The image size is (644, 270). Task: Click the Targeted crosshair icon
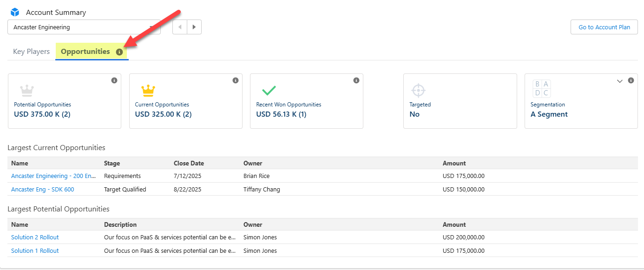(x=418, y=90)
